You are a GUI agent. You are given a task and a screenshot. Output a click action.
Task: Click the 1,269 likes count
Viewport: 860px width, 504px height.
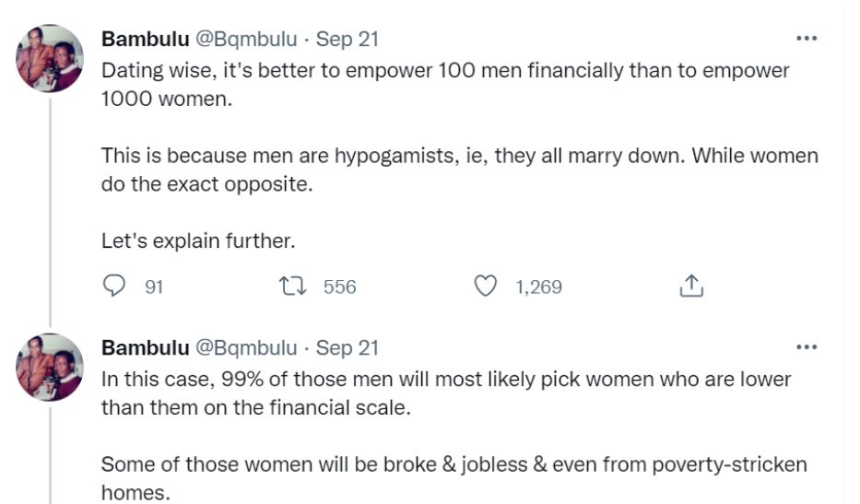(538, 287)
